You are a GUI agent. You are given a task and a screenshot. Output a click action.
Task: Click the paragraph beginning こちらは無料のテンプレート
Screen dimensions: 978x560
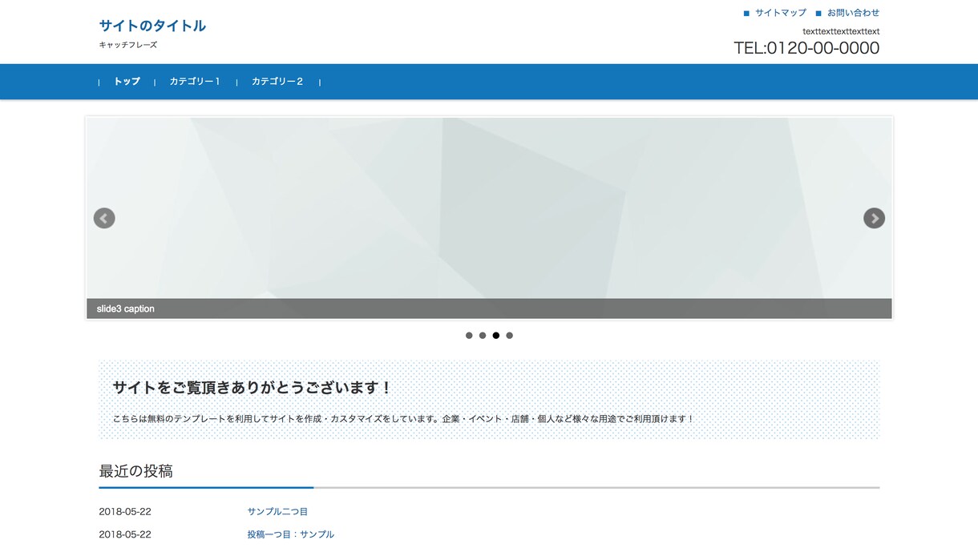pos(403,419)
